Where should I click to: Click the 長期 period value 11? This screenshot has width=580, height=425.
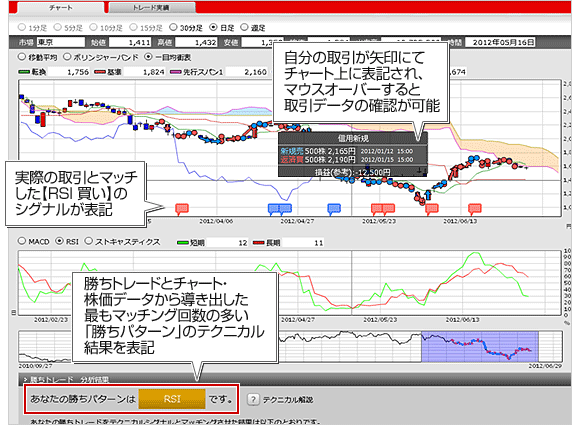303,243
